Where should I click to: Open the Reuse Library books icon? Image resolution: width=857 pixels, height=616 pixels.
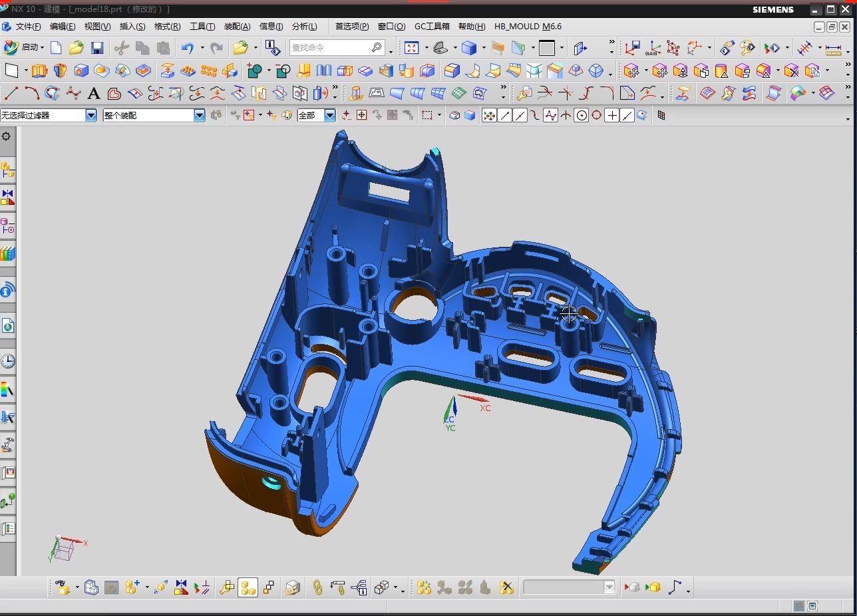click(x=7, y=253)
